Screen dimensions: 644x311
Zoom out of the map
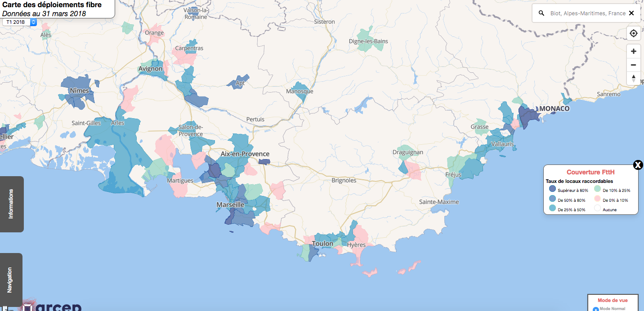coord(634,65)
